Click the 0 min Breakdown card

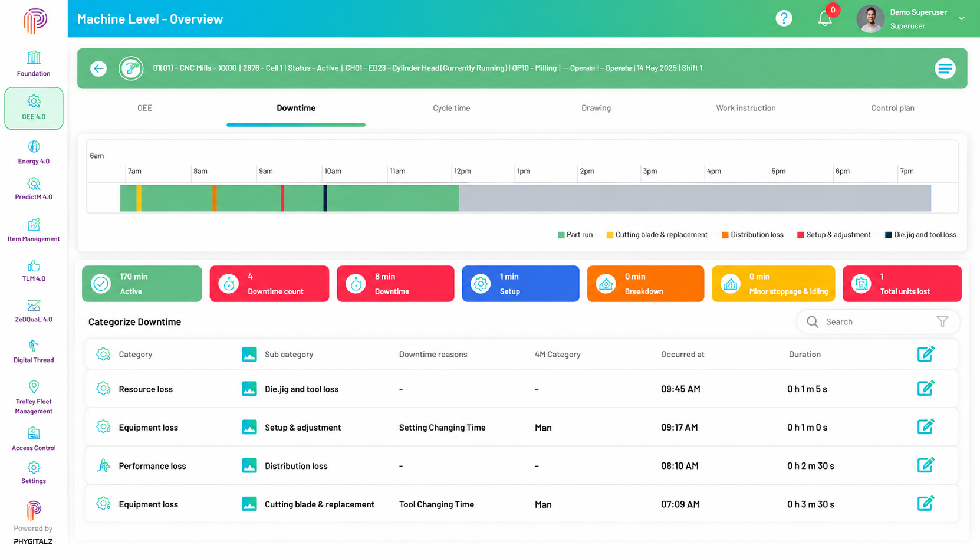pyautogui.click(x=646, y=284)
